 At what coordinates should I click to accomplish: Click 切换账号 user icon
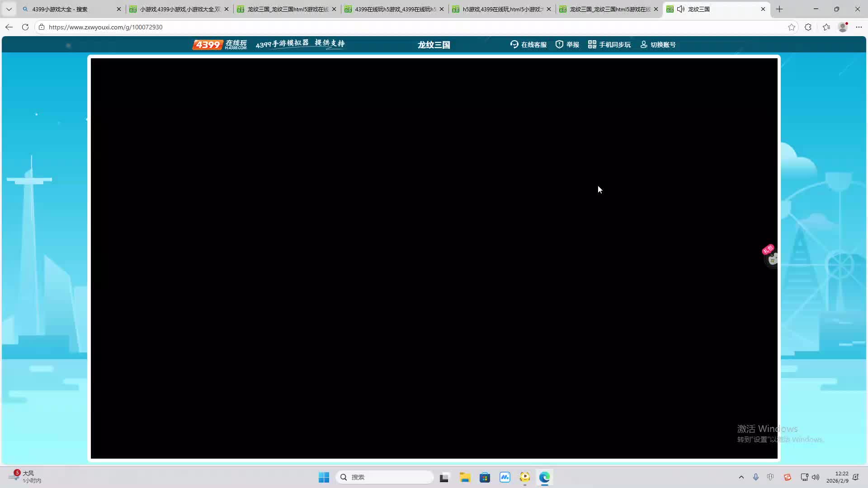coord(644,44)
